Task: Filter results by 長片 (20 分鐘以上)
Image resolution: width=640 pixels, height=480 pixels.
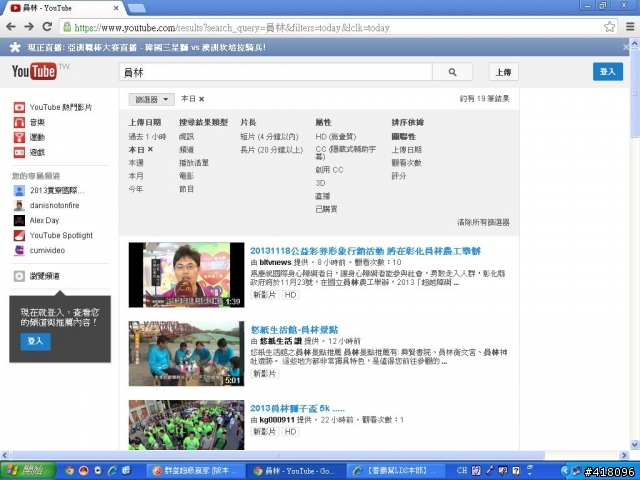Action: pos(272,150)
